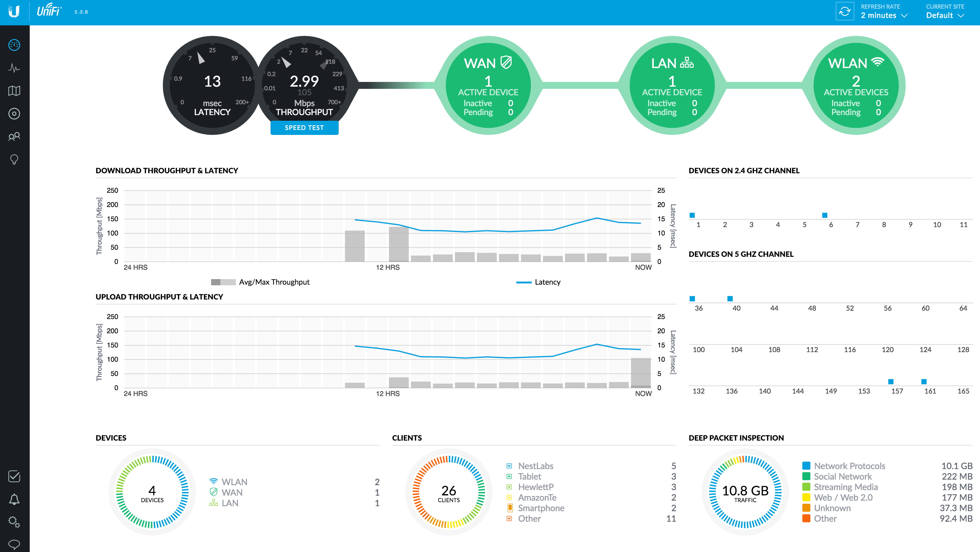Click the Network Protocols blue color swatch
980x552 pixels.
pyautogui.click(x=806, y=466)
